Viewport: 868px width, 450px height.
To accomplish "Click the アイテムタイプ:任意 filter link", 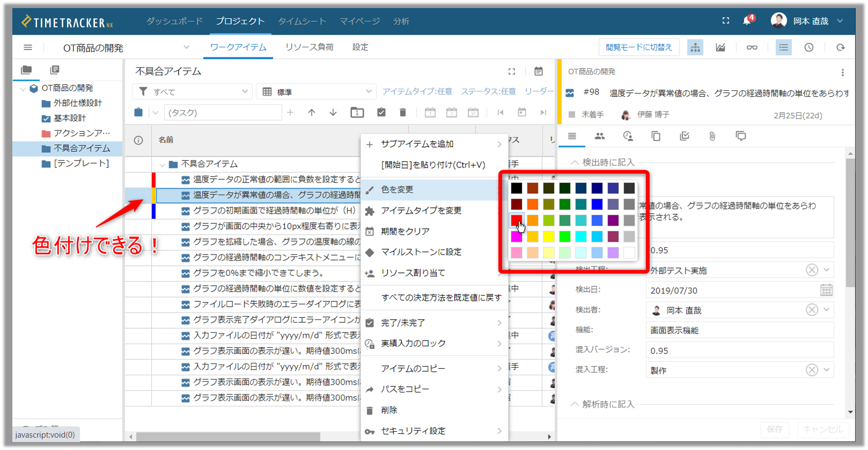I will click(417, 92).
